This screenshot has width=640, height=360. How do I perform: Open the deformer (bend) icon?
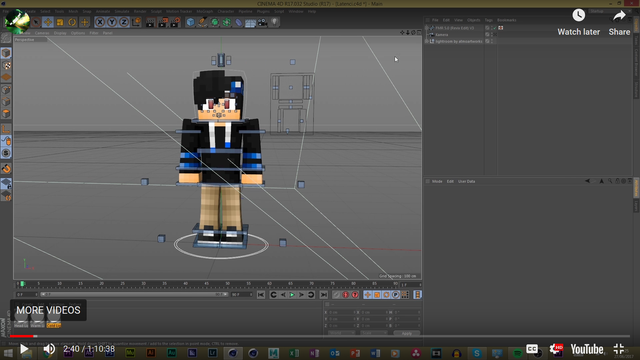point(238,22)
